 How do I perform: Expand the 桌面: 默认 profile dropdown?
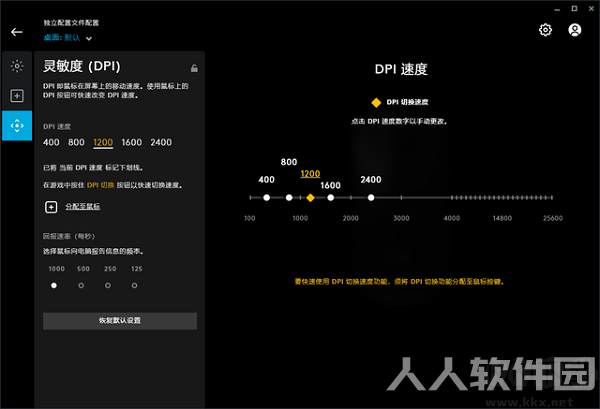tap(67, 37)
